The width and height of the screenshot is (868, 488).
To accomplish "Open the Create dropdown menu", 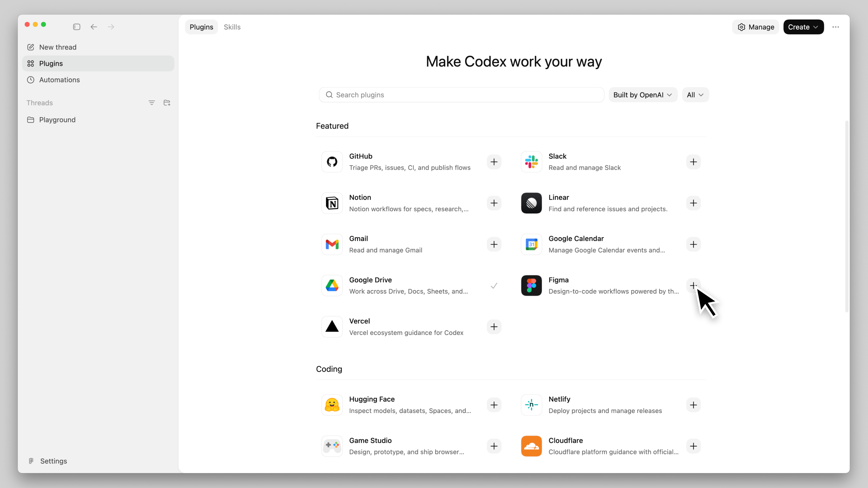I will [803, 27].
